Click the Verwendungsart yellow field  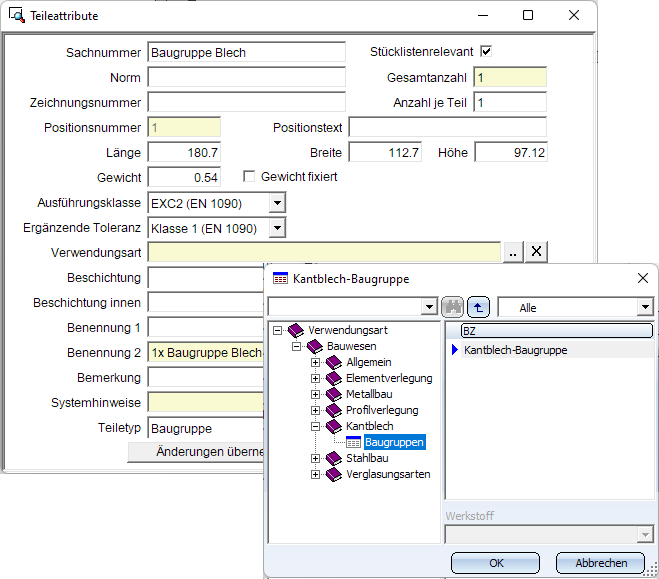324,252
